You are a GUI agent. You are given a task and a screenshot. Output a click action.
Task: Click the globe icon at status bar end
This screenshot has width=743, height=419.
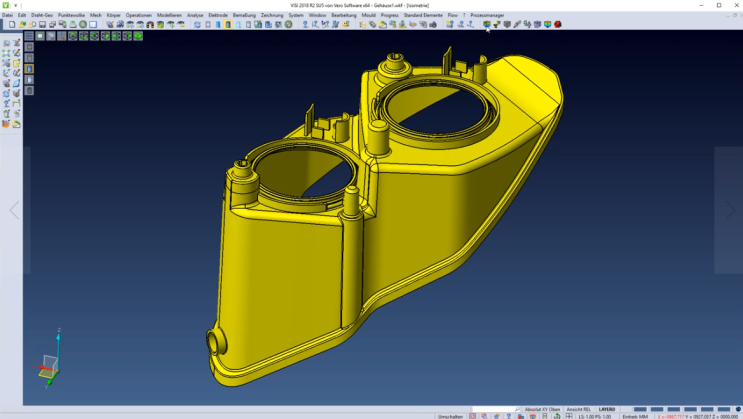pos(738,409)
